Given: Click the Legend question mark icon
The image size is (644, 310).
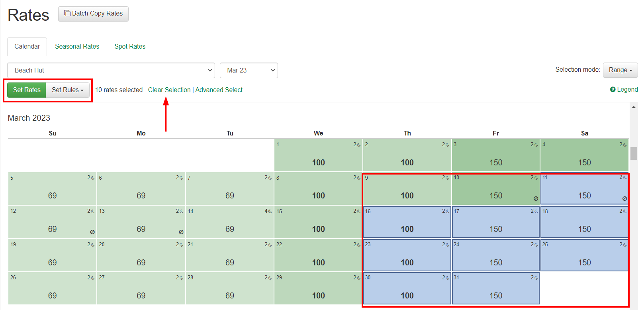Looking at the screenshot, I should 613,90.
